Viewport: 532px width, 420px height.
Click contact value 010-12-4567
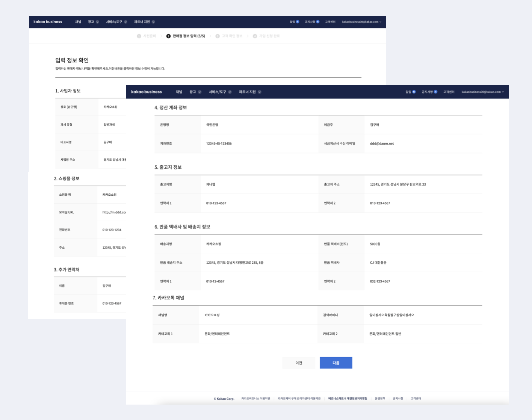215,281
